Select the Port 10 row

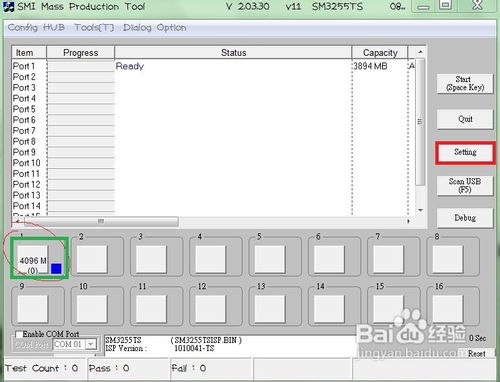click(x=213, y=163)
